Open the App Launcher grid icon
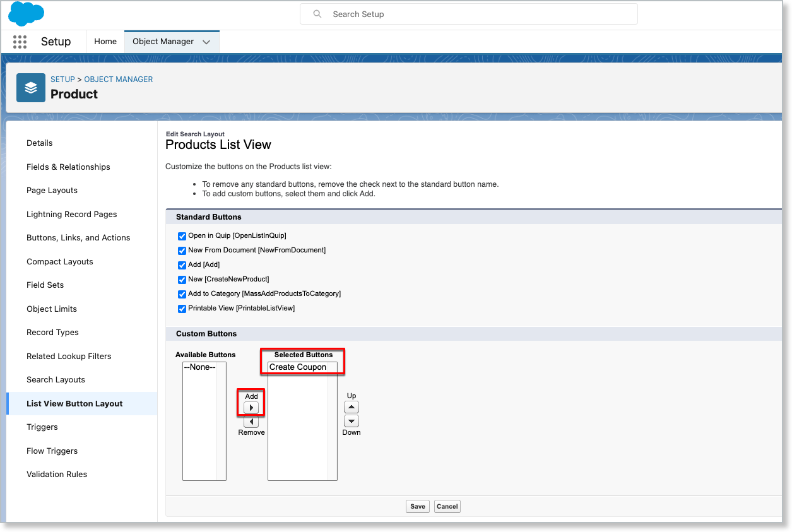Image resolution: width=792 pixels, height=532 pixels. click(20, 42)
